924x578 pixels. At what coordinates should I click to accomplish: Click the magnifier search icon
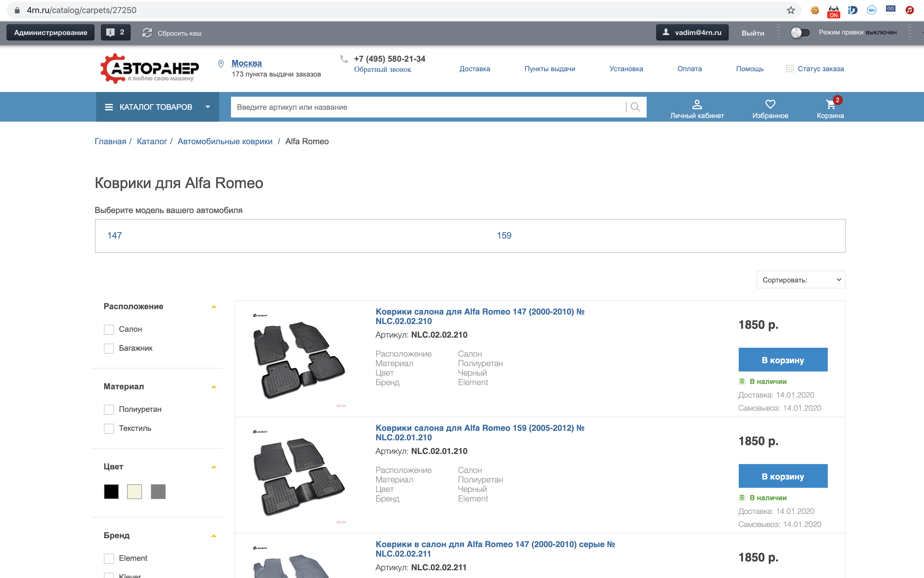pos(635,107)
